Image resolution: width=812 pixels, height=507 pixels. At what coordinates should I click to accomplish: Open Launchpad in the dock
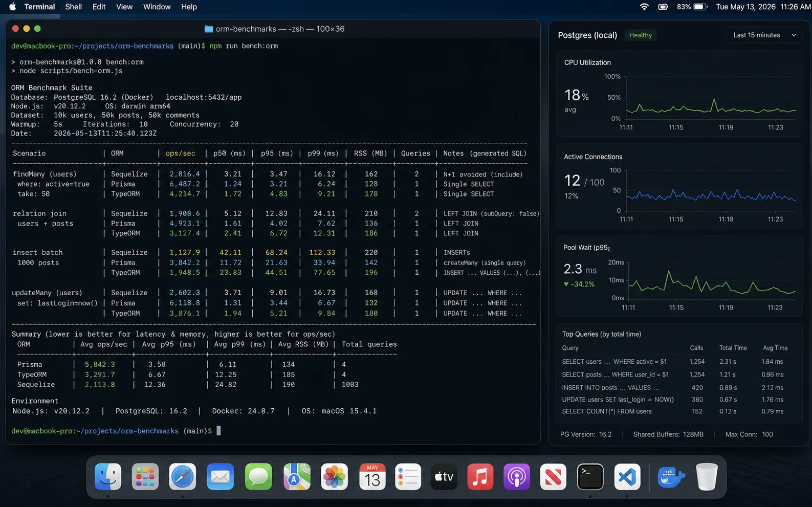point(145,477)
